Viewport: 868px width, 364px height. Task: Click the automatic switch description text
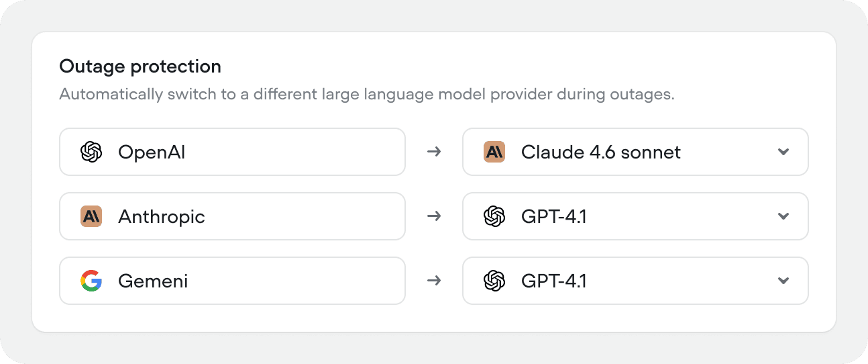tap(367, 94)
